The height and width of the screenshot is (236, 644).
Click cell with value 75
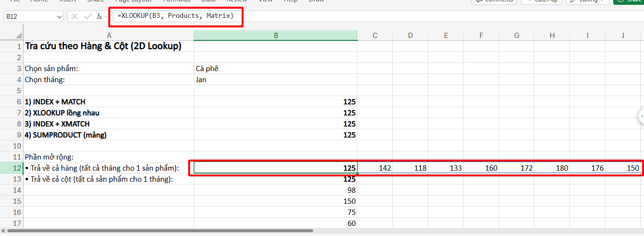pos(276,212)
